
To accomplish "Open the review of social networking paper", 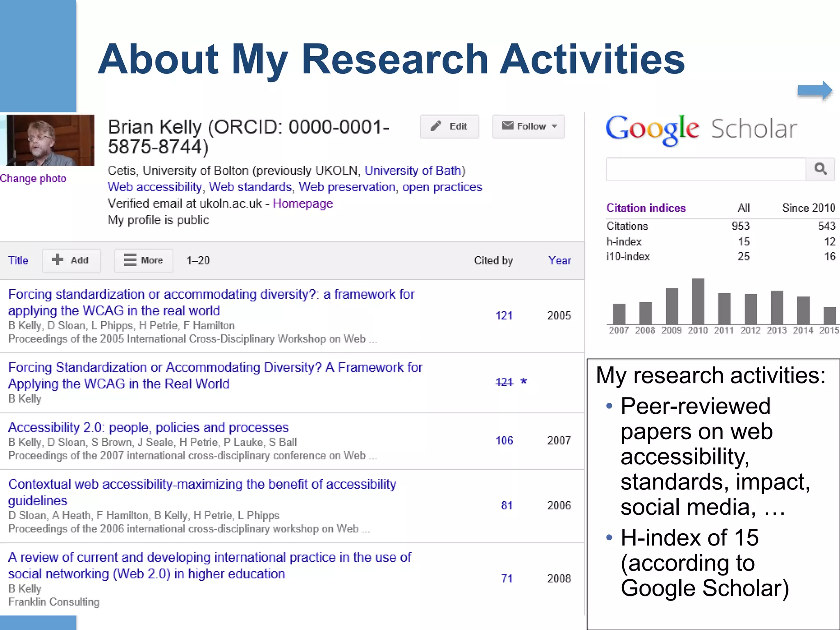I will (210, 565).
